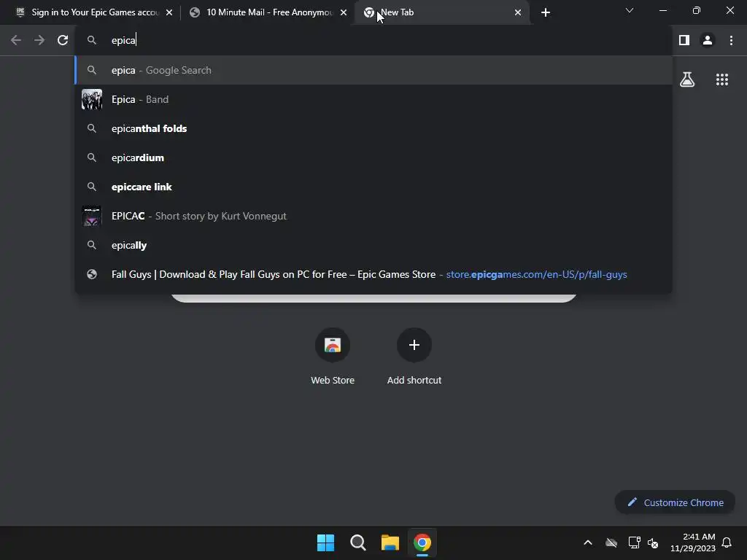
Task: Open the clock showing 2:41 AM
Action: [x=693, y=542]
